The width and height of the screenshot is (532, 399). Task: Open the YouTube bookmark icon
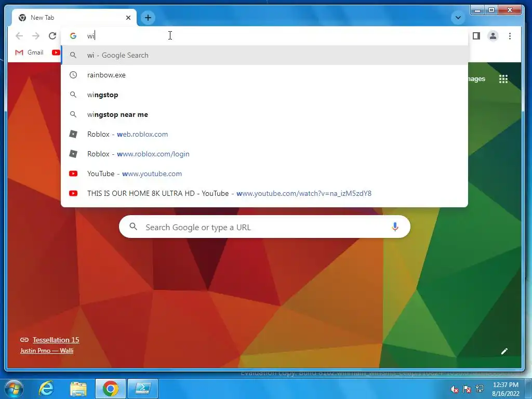click(56, 52)
